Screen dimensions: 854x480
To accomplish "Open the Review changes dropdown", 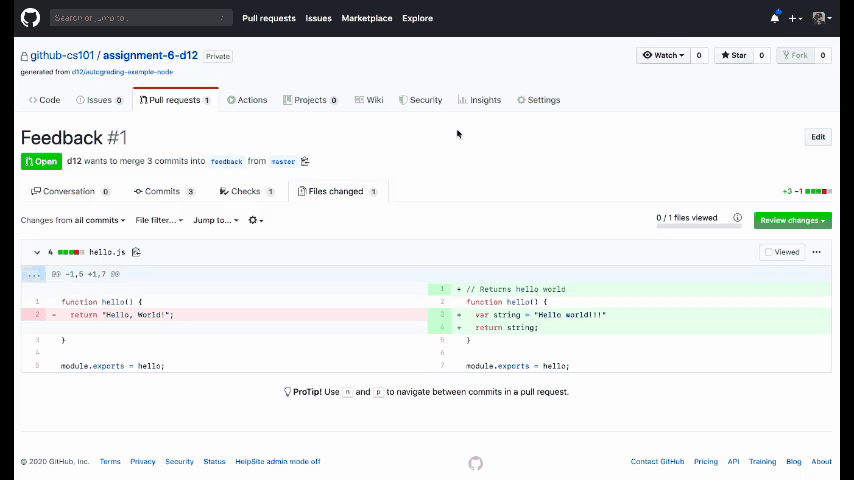I will (792, 220).
